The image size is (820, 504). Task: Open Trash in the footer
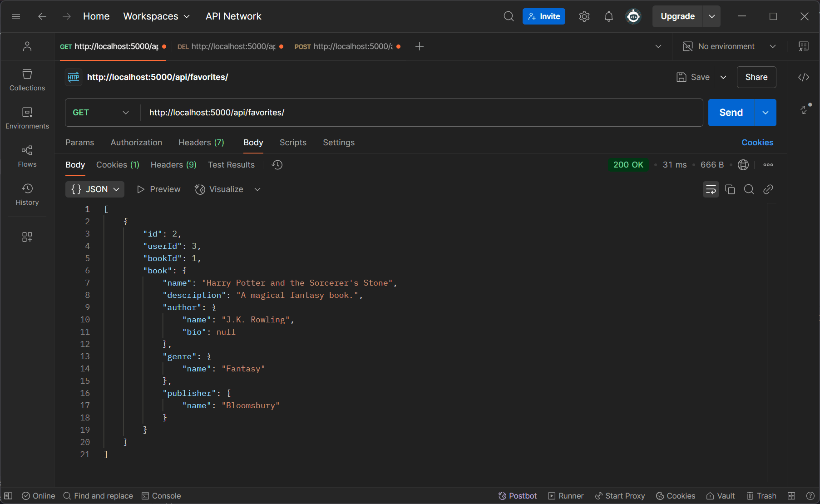click(x=762, y=496)
